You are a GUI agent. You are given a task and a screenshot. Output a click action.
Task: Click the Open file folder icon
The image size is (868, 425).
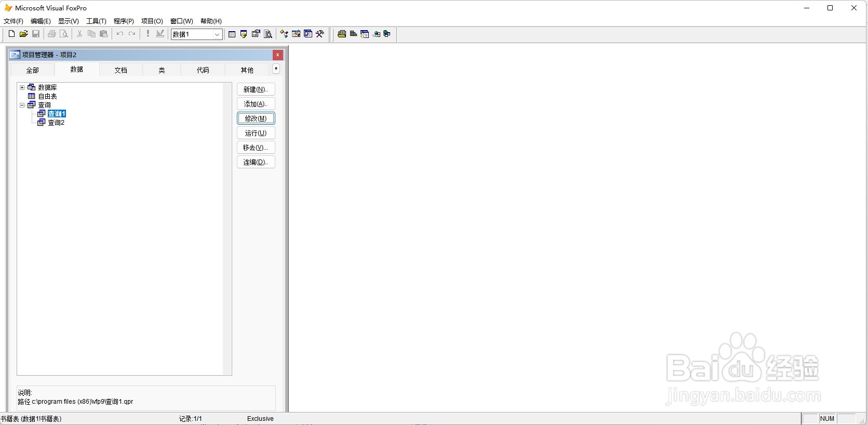pos(23,34)
